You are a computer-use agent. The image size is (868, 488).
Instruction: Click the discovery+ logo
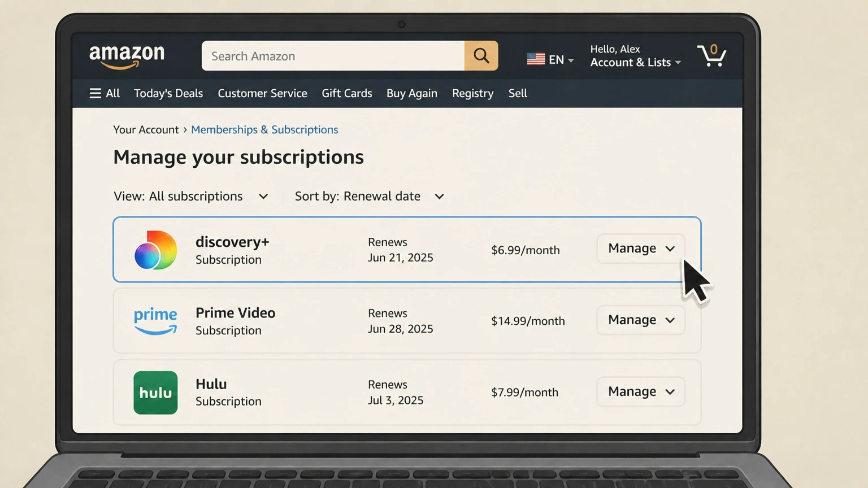pos(155,250)
